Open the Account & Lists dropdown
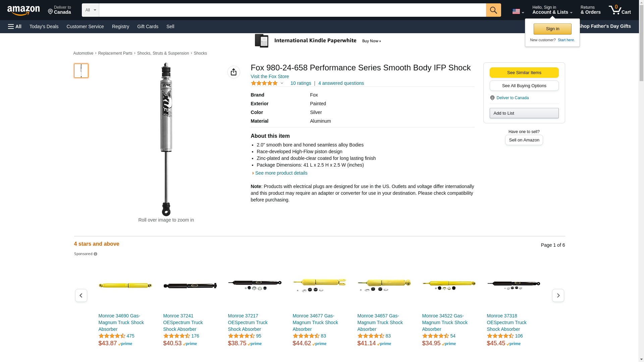Screen dimensions: 644x362 click(x=552, y=10)
